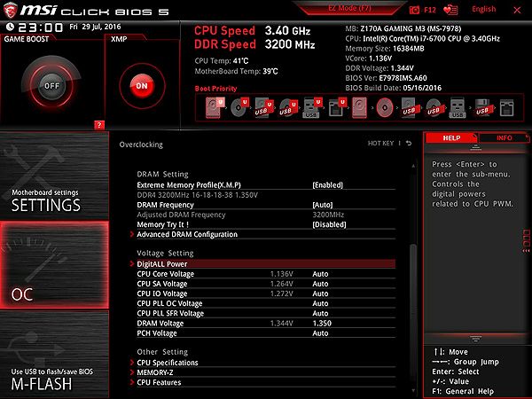Select the UEFI USB key boot icon
Viewport: 532px width, 399px height.
pos(312,107)
